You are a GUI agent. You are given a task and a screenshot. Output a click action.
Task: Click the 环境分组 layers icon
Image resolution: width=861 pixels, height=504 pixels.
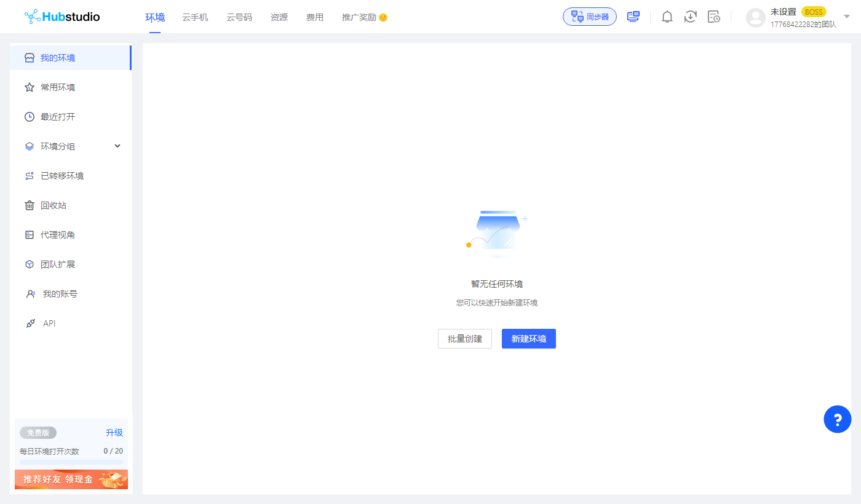point(29,146)
